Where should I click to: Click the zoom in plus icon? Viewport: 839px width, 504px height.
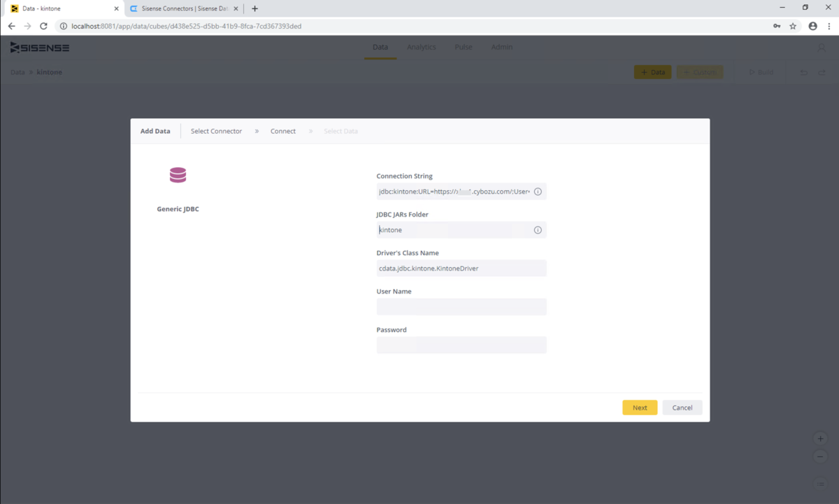(x=820, y=439)
